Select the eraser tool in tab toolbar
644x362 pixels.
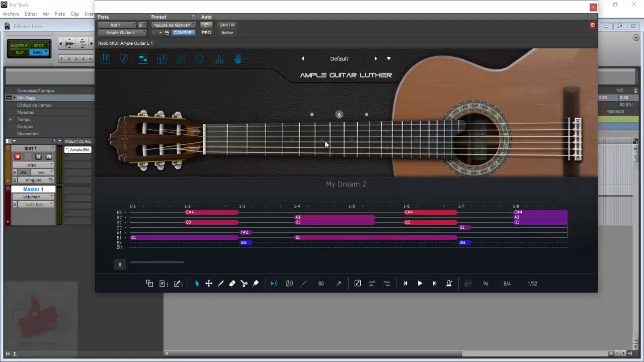click(x=232, y=284)
